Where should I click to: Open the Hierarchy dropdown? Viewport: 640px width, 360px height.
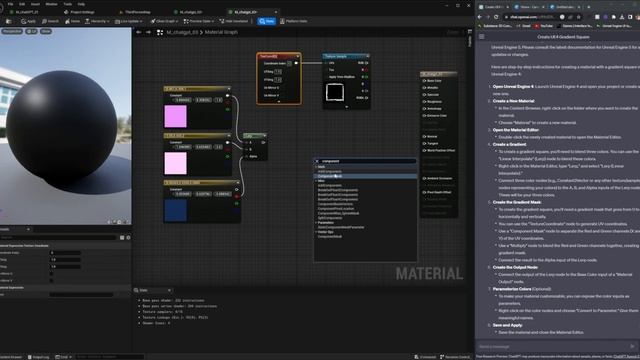click(x=97, y=21)
